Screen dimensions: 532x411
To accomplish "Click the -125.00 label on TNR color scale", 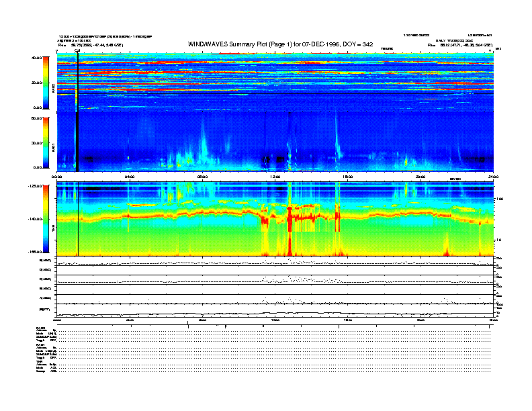I will (35, 186).
